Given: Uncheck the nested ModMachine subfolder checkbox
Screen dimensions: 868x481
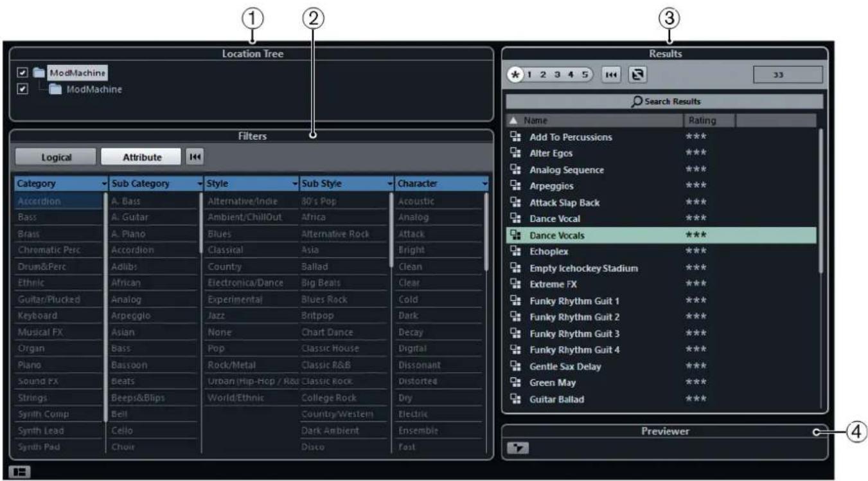Looking at the screenshot, I should tap(22, 89).
